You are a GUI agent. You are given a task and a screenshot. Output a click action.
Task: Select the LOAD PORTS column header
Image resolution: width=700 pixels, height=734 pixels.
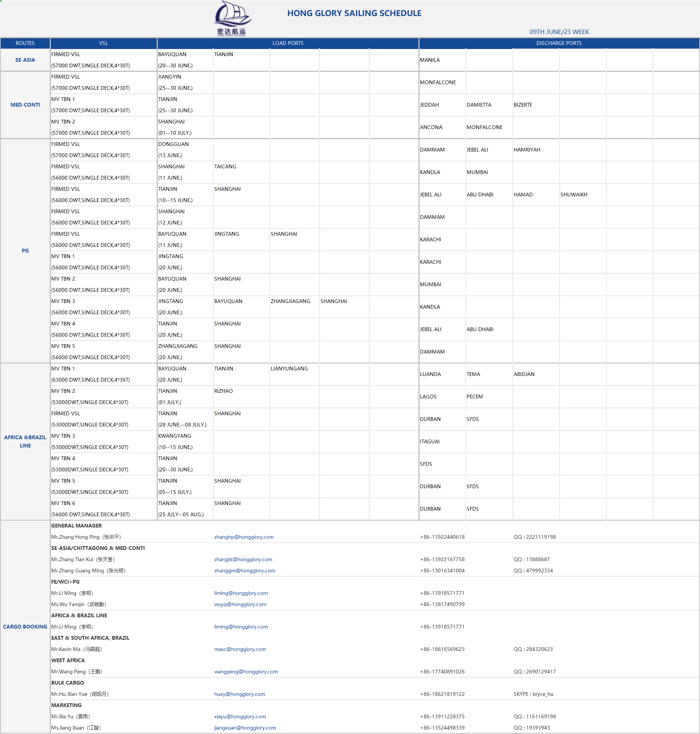[288, 43]
